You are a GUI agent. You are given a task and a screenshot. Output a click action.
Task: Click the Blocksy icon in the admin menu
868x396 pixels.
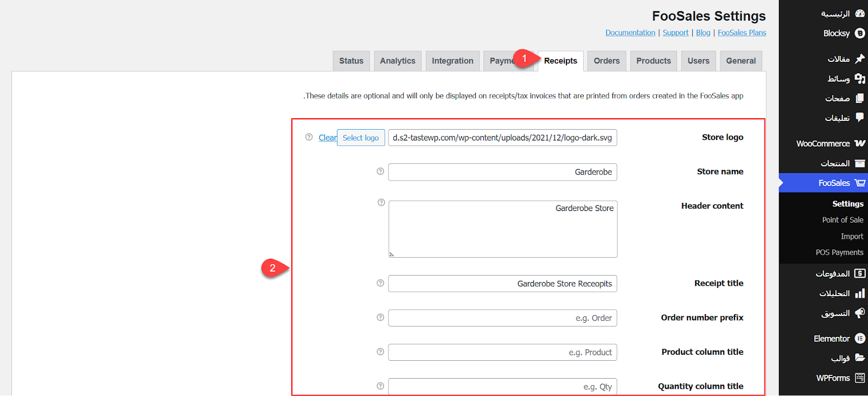(x=860, y=33)
